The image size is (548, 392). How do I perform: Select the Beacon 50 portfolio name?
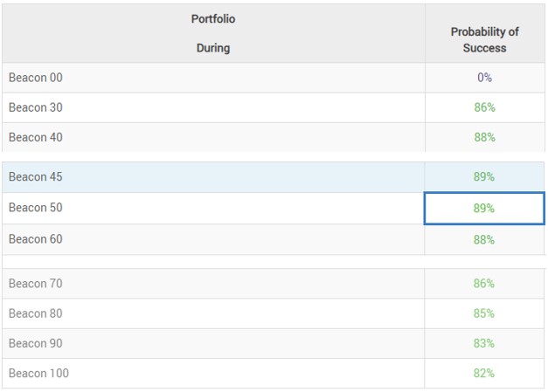click(36, 208)
